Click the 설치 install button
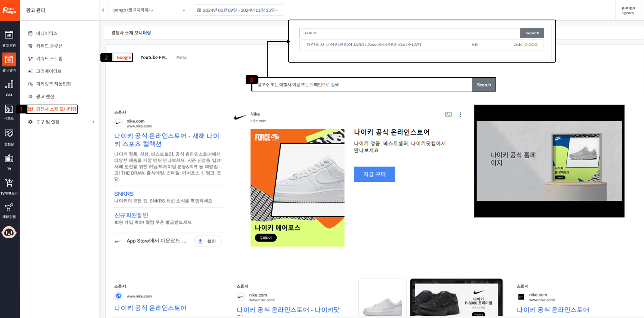644x318 pixels. coord(208,241)
